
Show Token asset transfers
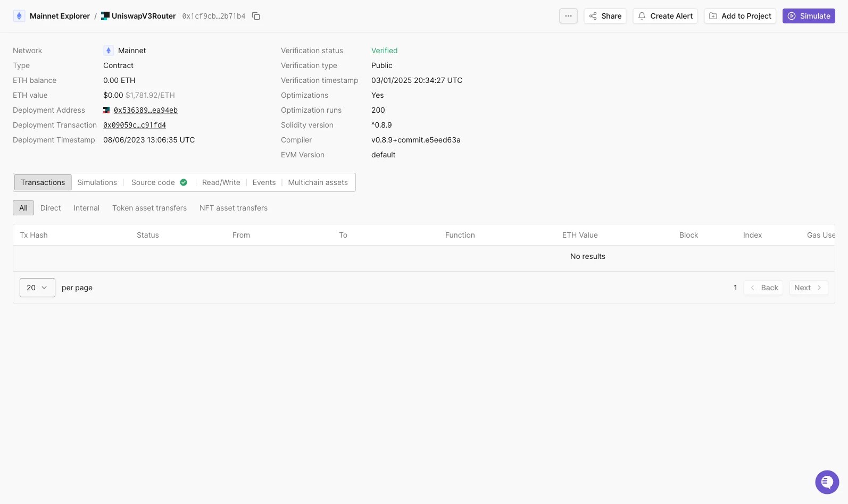[x=149, y=208]
